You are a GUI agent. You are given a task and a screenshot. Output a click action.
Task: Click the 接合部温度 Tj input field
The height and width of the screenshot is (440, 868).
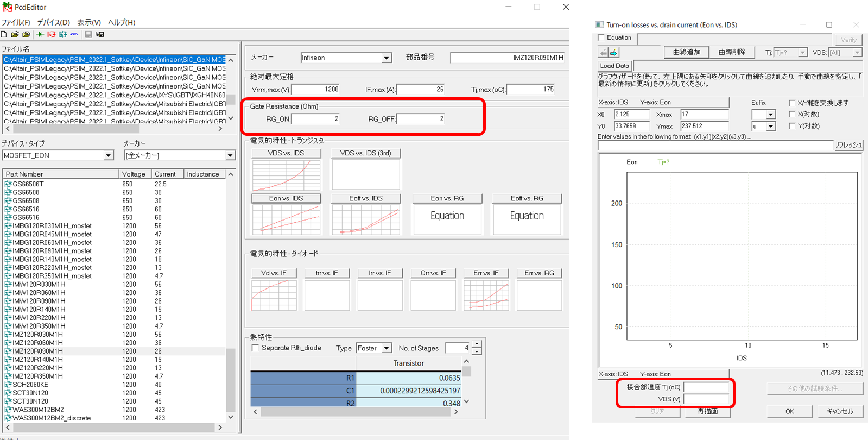point(706,387)
